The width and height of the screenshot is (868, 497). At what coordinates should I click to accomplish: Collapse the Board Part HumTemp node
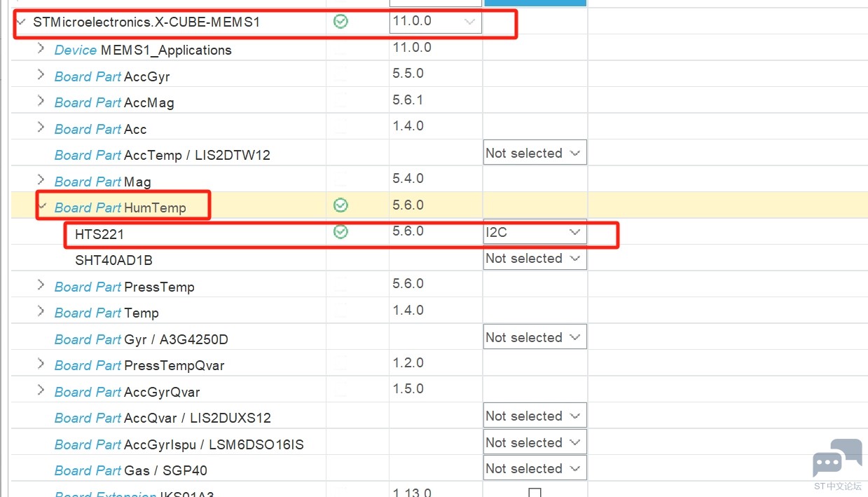tap(43, 207)
